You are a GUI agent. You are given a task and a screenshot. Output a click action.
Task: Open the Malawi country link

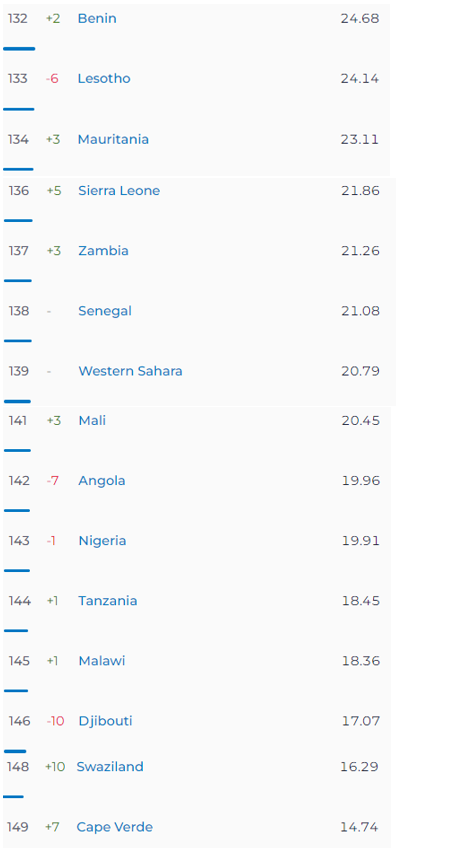pyautogui.click(x=102, y=661)
